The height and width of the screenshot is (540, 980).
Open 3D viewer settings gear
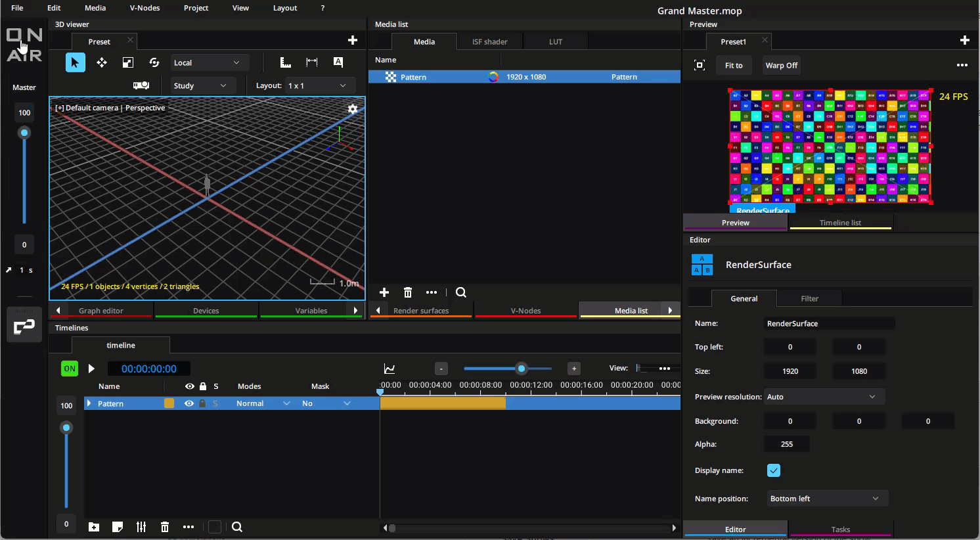[x=353, y=109]
